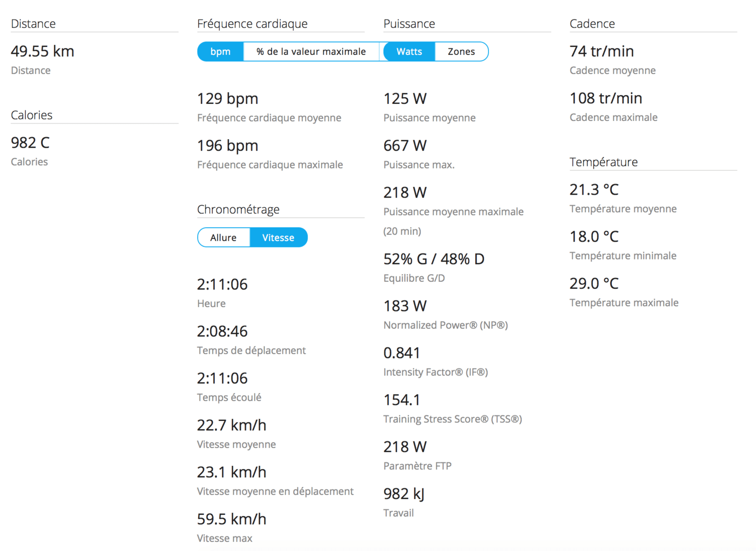Click the 49.55 km distance value
This screenshot has height=551, width=756.
[42, 51]
